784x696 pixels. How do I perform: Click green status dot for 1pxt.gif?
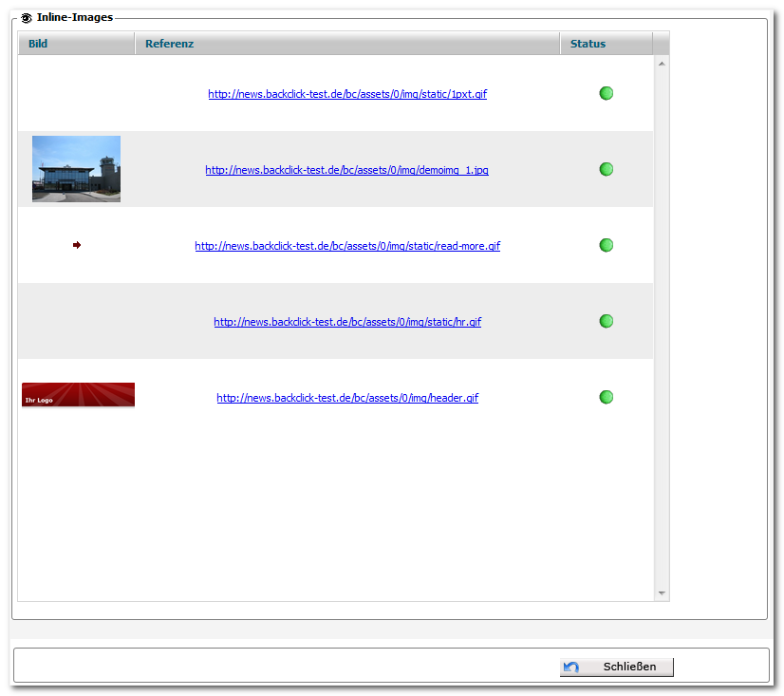(606, 94)
